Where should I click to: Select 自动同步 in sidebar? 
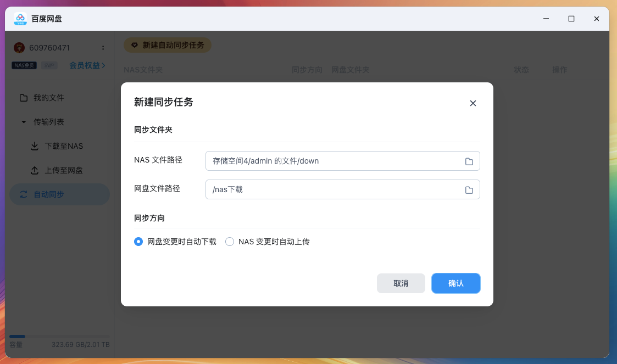(59, 194)
